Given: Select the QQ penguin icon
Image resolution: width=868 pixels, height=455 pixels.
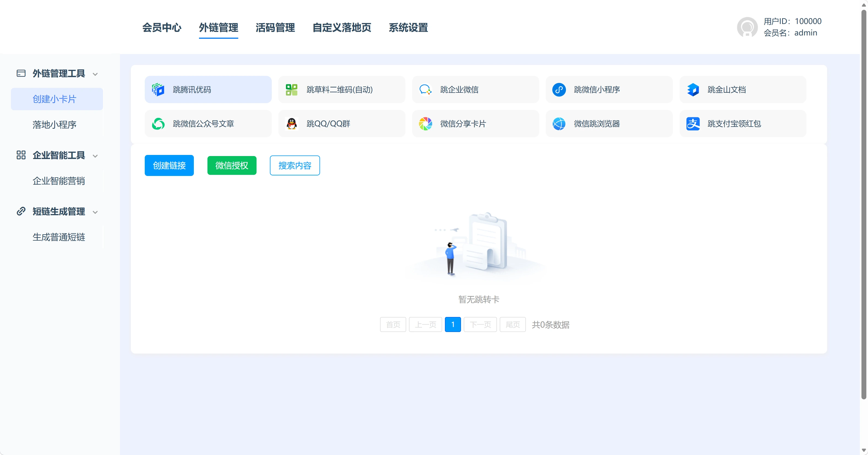Looking at the screenshot, I should (x=291, y=124).
